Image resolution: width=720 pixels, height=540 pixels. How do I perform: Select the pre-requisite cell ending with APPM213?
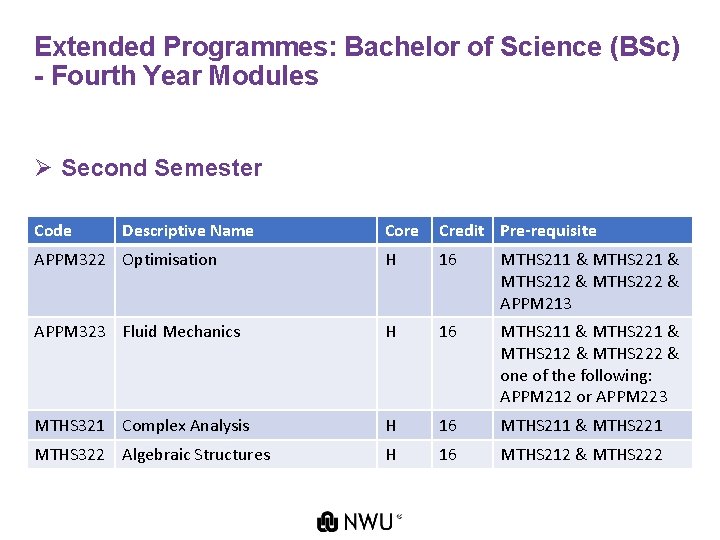tap(592, 281)
